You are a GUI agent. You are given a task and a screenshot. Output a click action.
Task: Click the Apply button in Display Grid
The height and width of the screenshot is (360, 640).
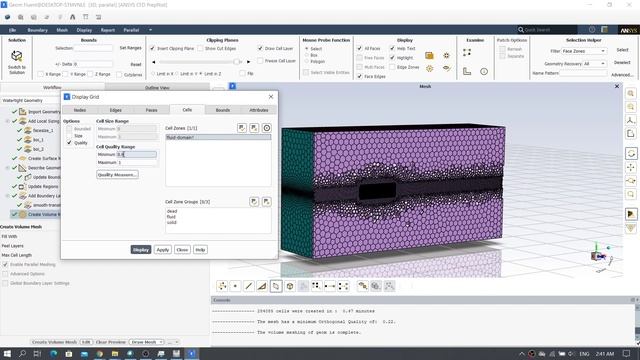click(x=162, y=249)
